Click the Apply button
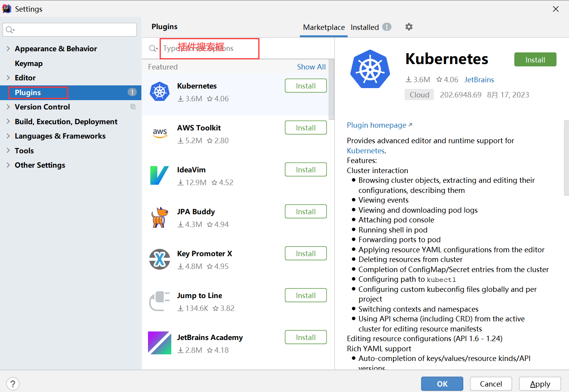569x392 pixels. (x=540, y=384)
